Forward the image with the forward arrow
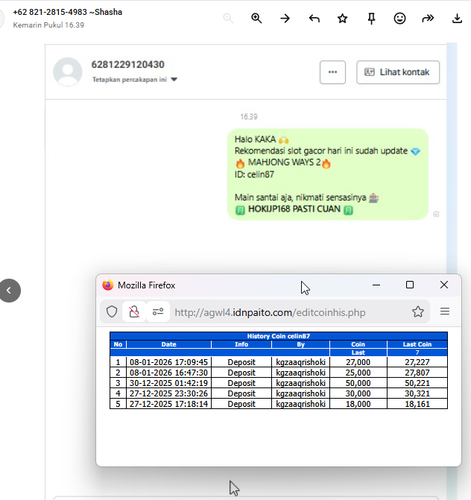Screen dimensions: 471x500 [428, 18]
